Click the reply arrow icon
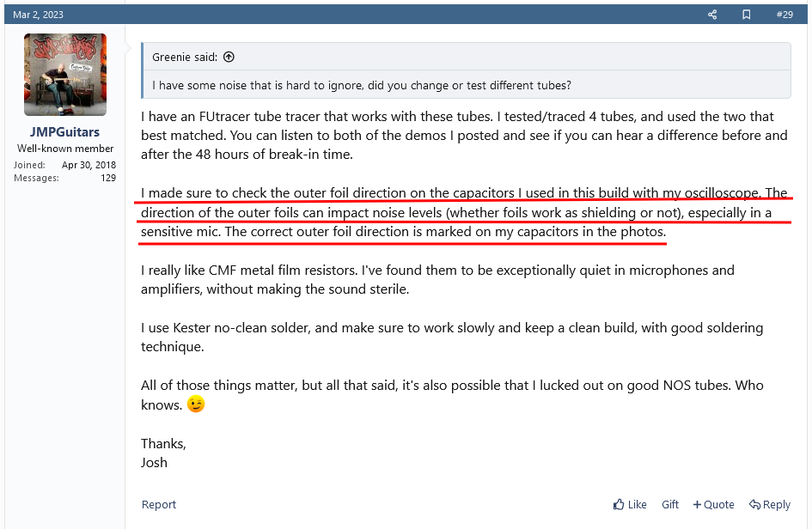The width and height of the screenshot is (812, 529). tap(754, 505)
